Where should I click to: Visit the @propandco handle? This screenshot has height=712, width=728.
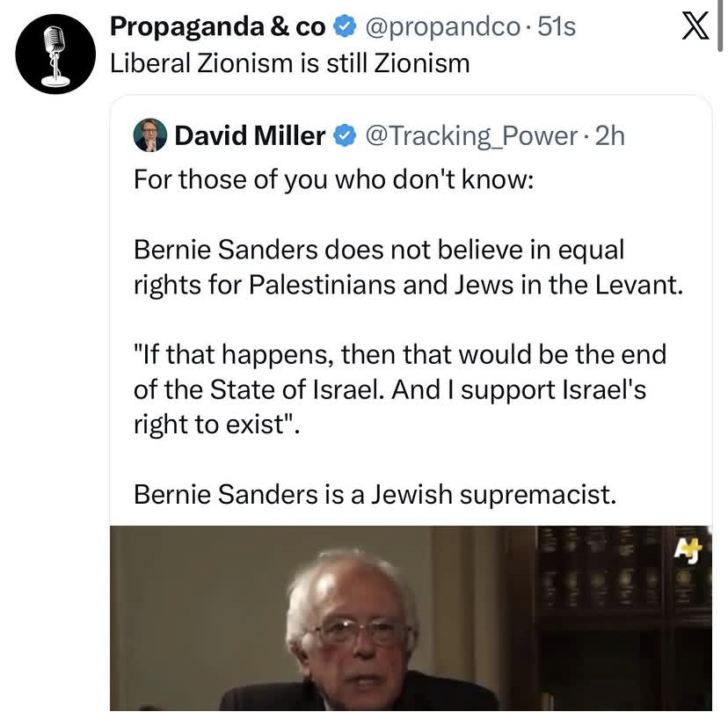[x=442, y=27]
